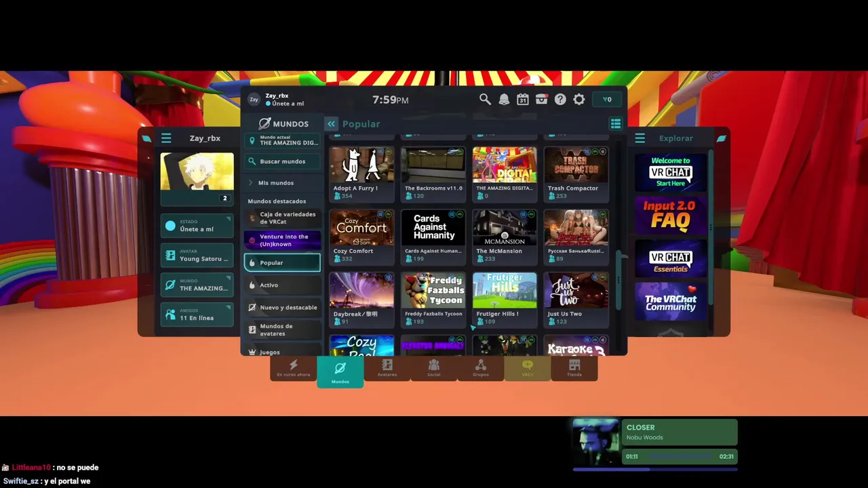Screen dimensions: 868x488
Task: Go back with double-chevron next to Popular
Action: pos(331,124)
